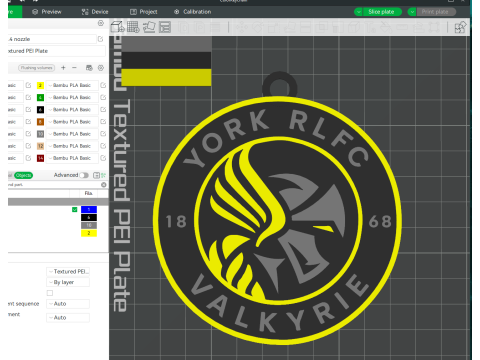Toggle the green printable checkbox in object list
Viewport: 480px width, 360px height.
pyautogui.click(x=75, y=209)
